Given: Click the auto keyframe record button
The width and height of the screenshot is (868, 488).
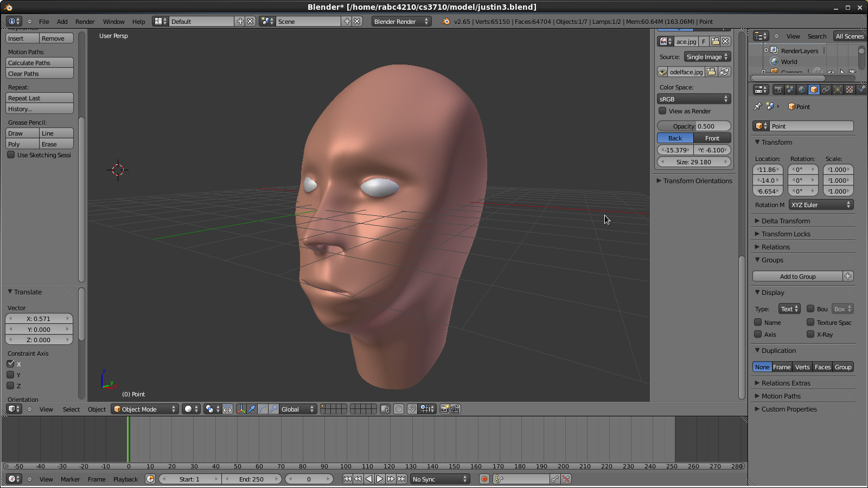Looking at the screenshot, I should [484, 479].
